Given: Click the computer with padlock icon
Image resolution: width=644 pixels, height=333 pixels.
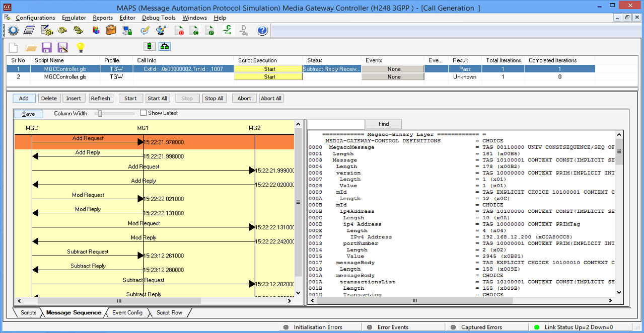Looking at the screenshot, I should 127,30.
